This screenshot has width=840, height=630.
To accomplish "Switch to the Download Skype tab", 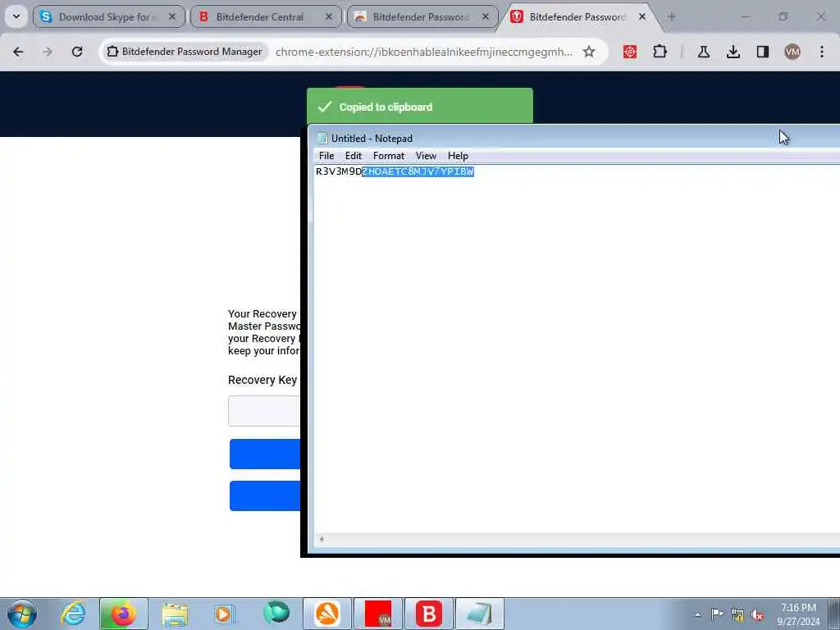I will click(x=109, y=16).
